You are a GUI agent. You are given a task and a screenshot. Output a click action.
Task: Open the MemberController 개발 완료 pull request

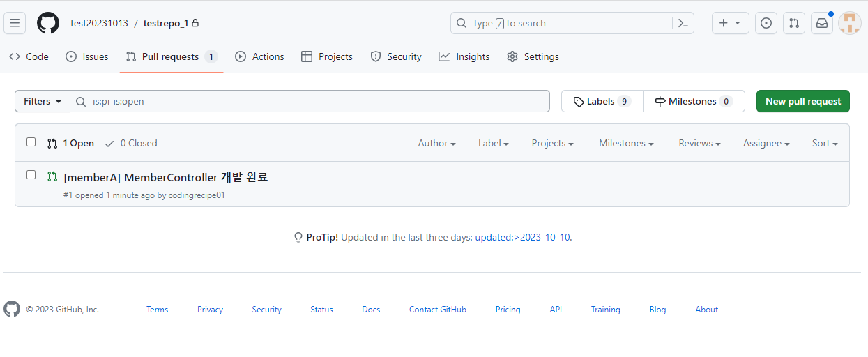click(x=166, y=177)
